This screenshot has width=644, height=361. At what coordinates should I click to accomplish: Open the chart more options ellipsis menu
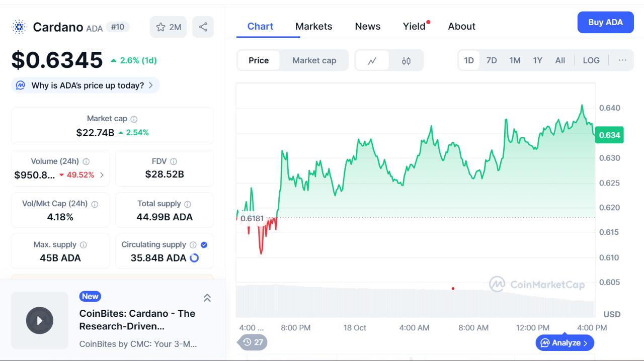pos(622,60)
